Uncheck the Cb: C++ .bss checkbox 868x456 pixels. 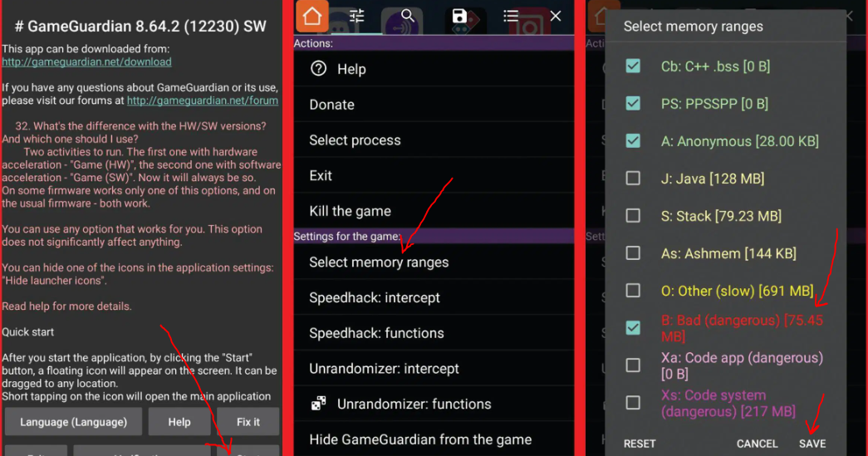(x=633, y=66)
